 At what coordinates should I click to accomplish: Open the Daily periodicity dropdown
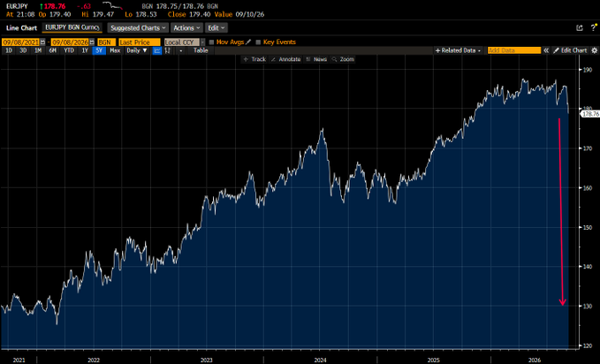point(137,50)
